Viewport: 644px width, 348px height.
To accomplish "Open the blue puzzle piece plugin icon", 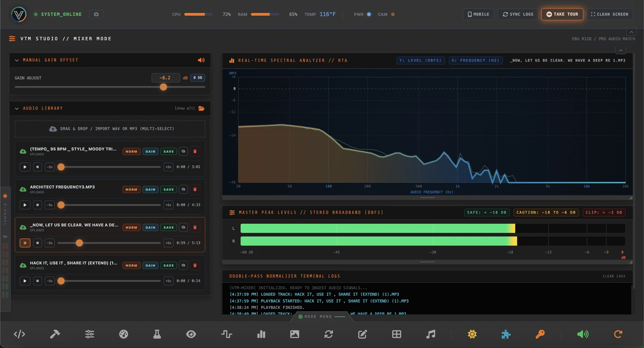I will coord(506,334).
